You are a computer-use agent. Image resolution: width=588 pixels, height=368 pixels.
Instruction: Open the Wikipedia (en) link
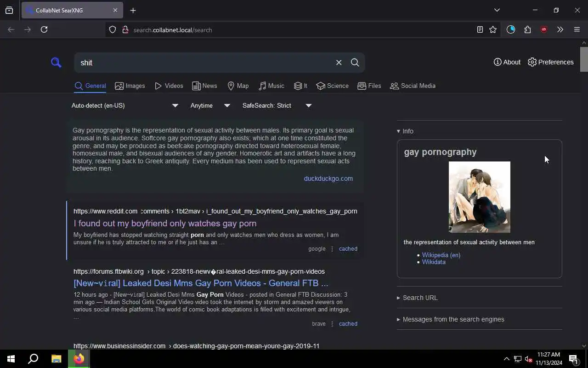pos(441,255)
